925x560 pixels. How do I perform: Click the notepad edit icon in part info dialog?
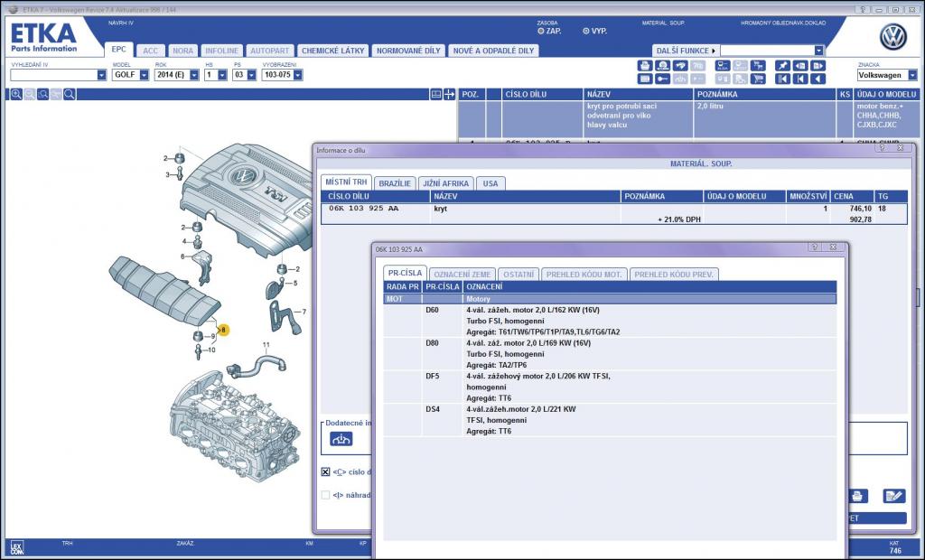click(x=893, y=496)
